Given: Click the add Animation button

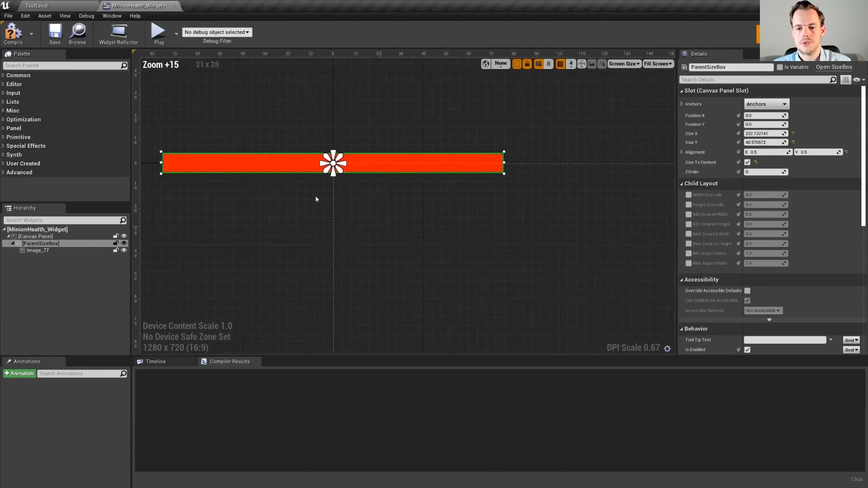Looking at the screenshot, I should [19, 374].
